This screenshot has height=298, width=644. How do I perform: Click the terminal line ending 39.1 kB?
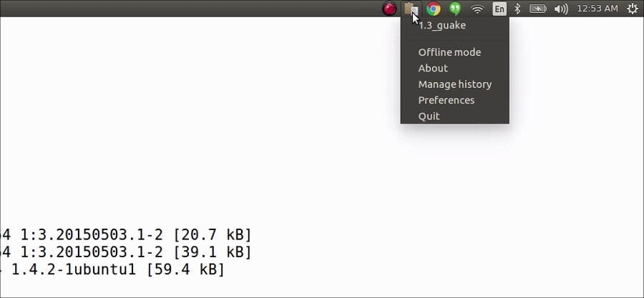[x=125, y=252]
